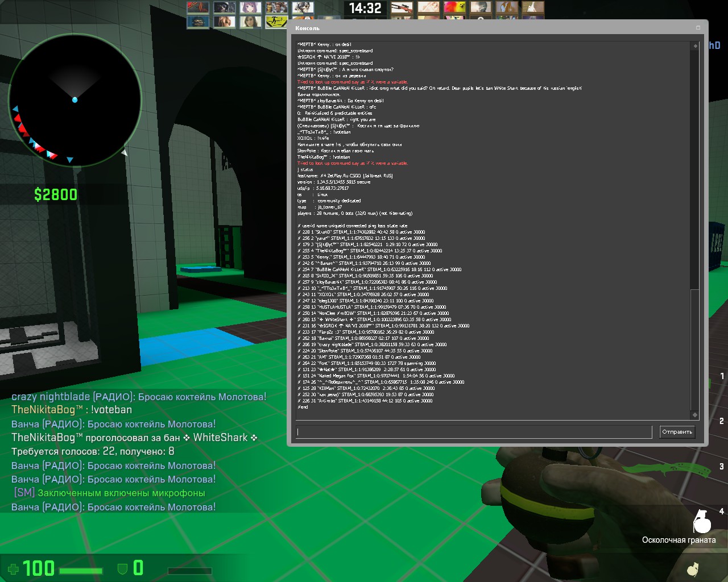Click the rainbow-colored dog player avatar
Viewport: 728px width, 582px height.
[x=454, y=8]
